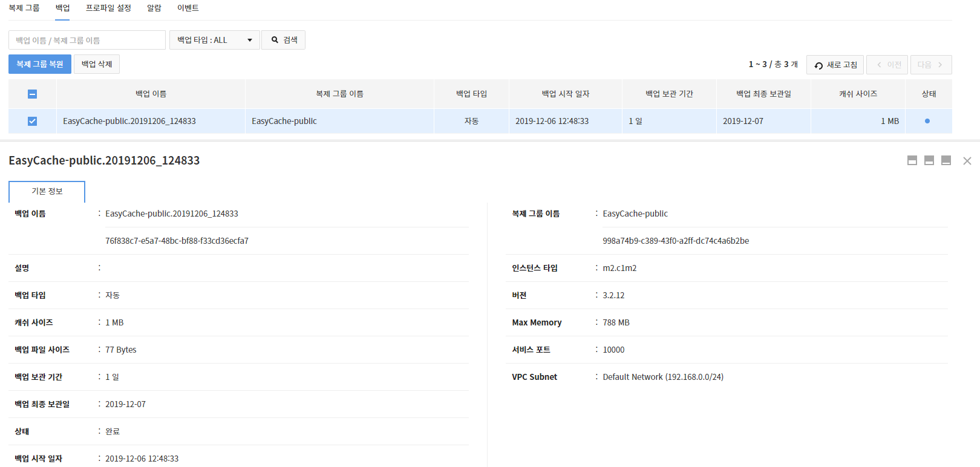Click the 백업 타입 column header
980x467 pixels.
(471, 94)
